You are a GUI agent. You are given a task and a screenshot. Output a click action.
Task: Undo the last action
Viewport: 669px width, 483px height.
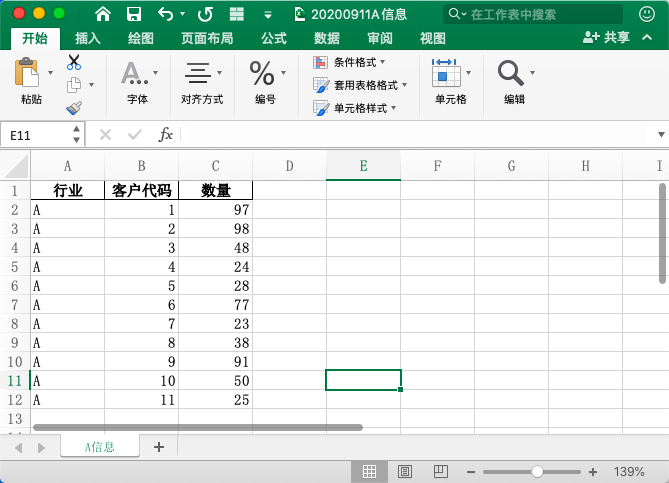[x=166, y=14]
